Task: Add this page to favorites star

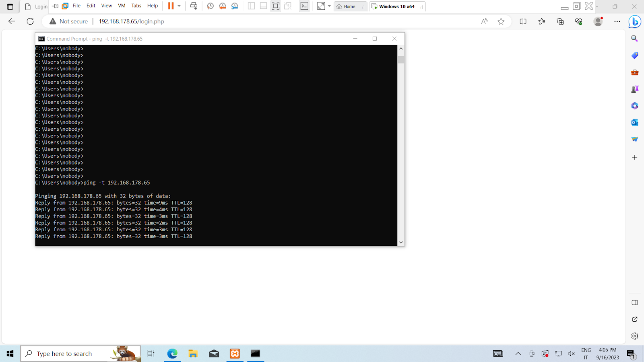Action: tap(501, 21)
